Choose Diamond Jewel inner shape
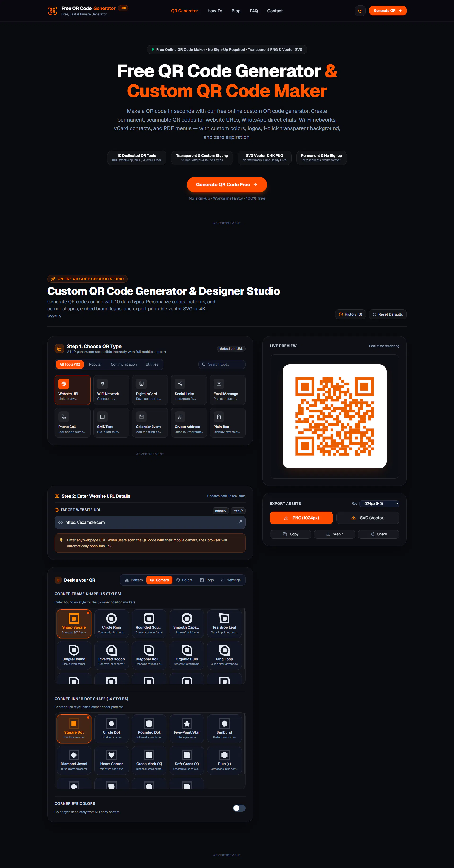The width and height of the screenshot is (454, 868). (x=74, y=760)
